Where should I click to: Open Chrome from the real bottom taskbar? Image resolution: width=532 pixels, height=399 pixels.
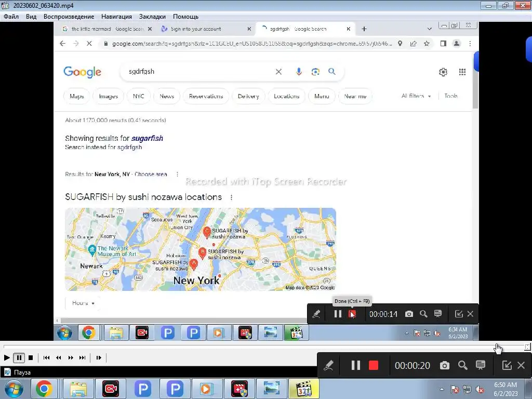pyautogui.click(x=44, y=389)
